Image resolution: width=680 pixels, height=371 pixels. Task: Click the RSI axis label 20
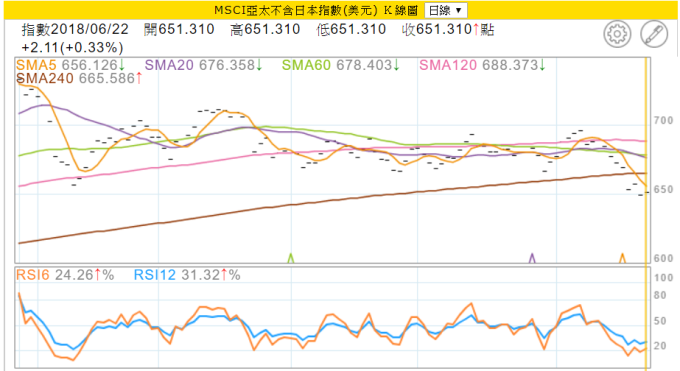coord(660,346)
